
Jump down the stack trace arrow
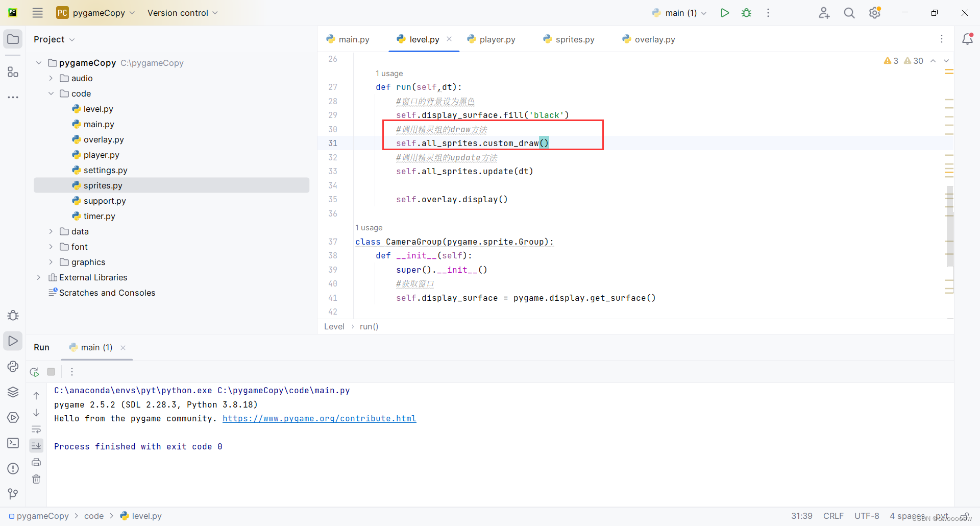pyautogui.click(x=36, y=412)
